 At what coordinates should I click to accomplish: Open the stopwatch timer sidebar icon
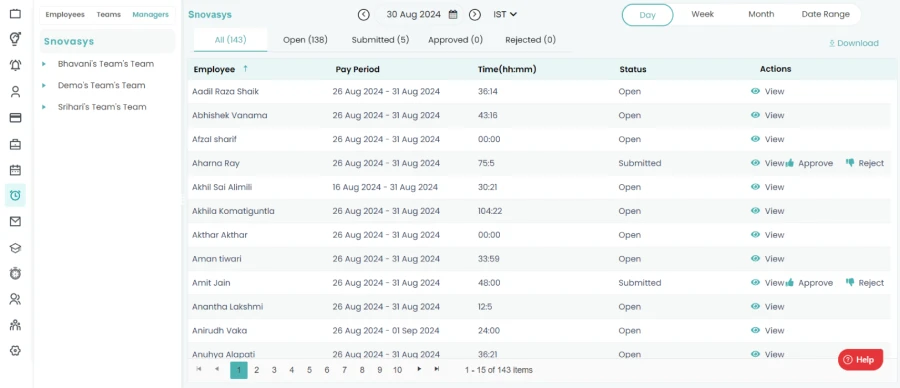tap(15, 273)
